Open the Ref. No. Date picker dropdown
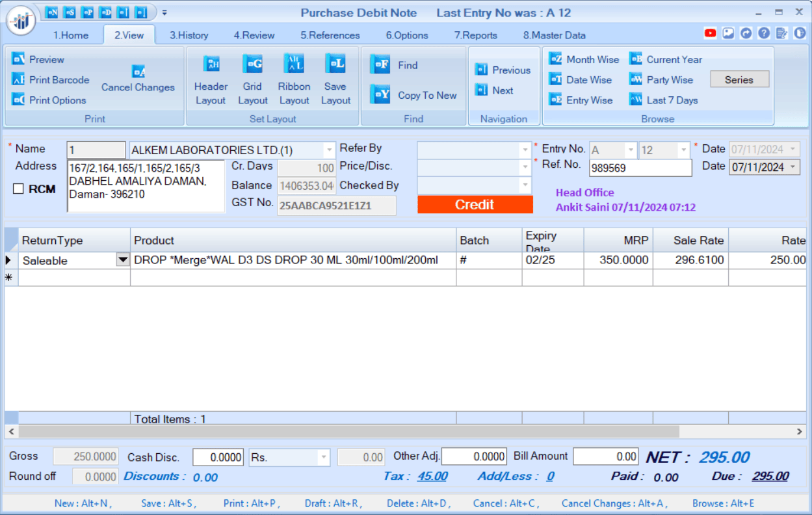Image resolution: width=812 pixels, height=515 pixels. 793,167
